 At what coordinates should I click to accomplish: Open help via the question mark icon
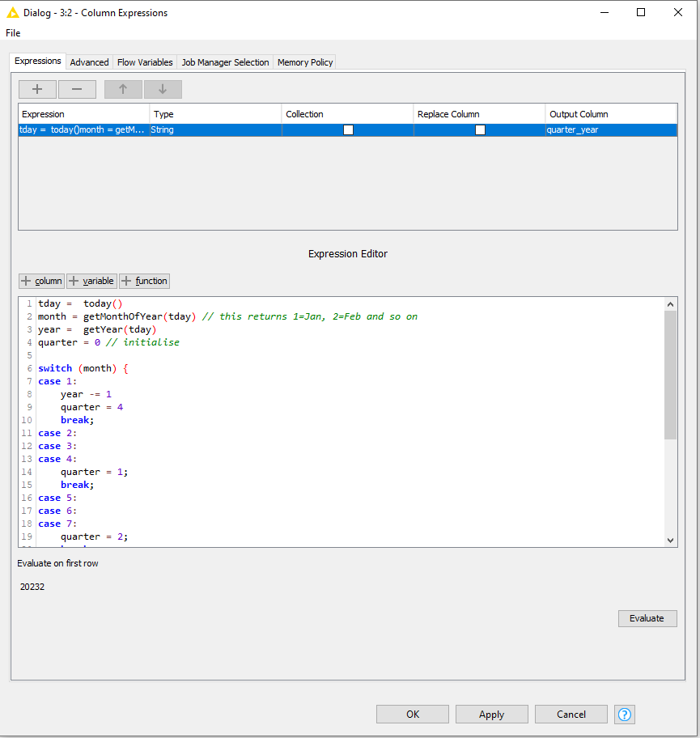624,714
